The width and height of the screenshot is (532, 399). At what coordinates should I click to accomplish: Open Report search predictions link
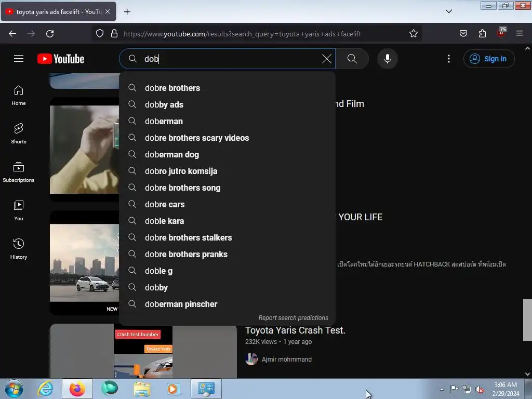pyautogui.click(x=293, y=318)
